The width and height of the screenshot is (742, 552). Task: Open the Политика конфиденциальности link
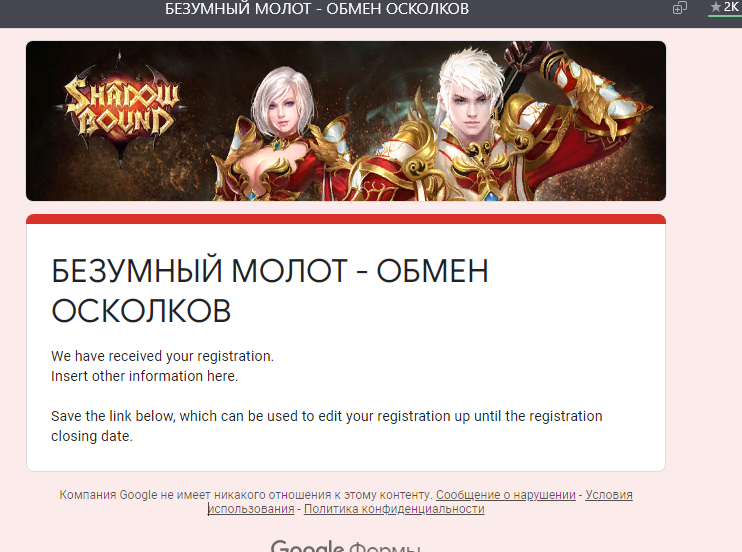pyautogui.click(x=394, y=509)
